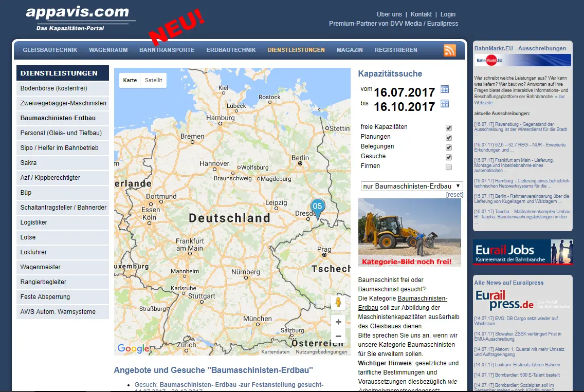
Task: Click the reset link under the dropdown
Action: (x=454, y=195)
